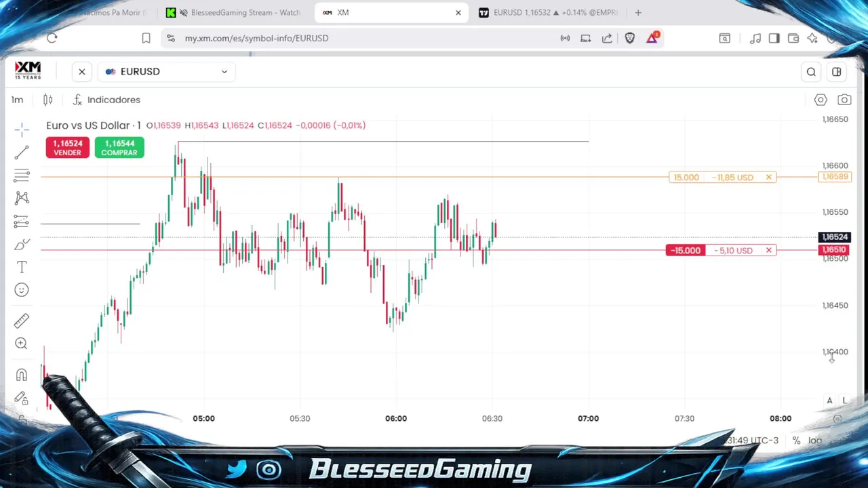Close the -15.000 position with its X
868x488 pixels.
tap(768, 250)
